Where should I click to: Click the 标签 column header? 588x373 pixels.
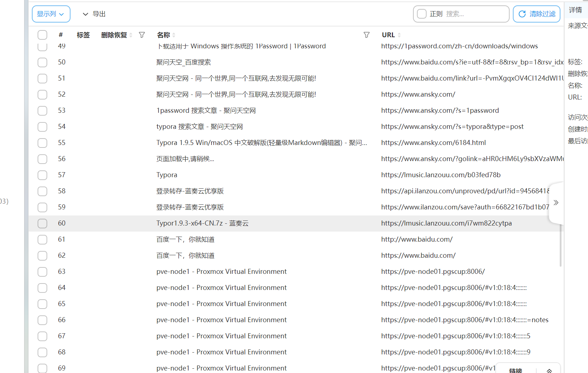[83, 35]
